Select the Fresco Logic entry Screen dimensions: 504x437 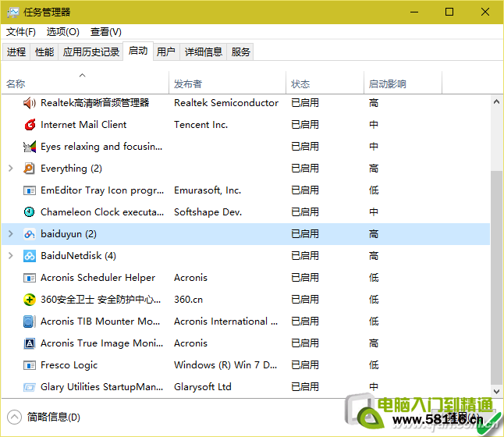(69, 365)
